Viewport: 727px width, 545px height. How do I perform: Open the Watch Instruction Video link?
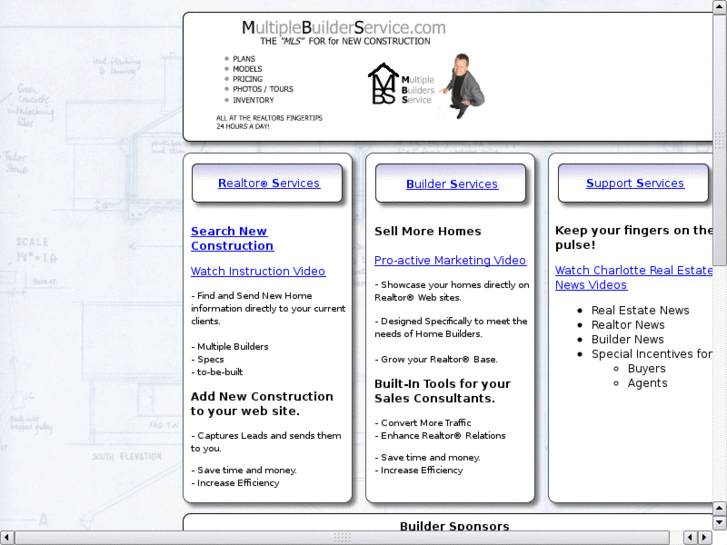pyautogui.click(x=258, y=271)
